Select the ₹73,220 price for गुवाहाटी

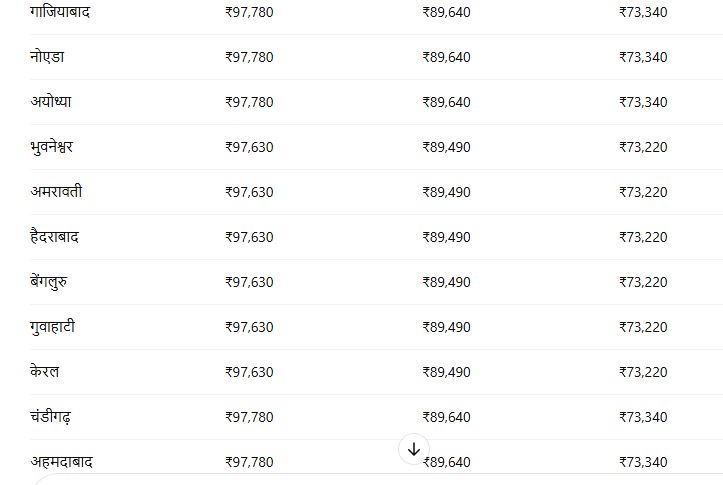tap(643, 327)
